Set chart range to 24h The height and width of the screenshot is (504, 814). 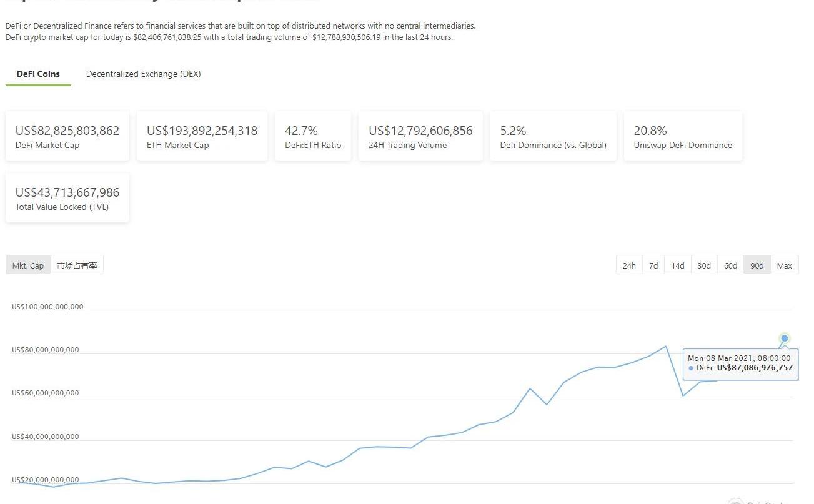click(629, 265)
